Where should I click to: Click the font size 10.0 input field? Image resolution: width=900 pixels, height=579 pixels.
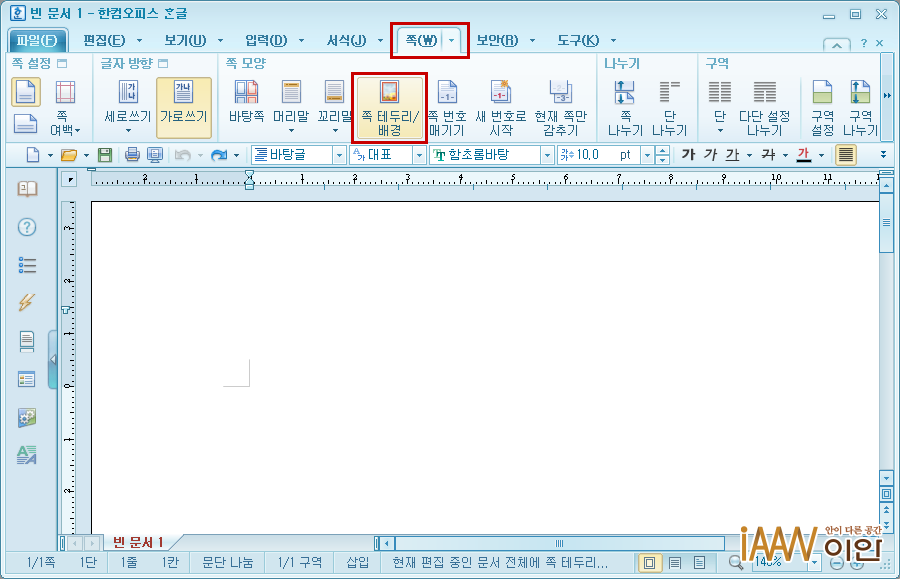[x=599, y=155]
